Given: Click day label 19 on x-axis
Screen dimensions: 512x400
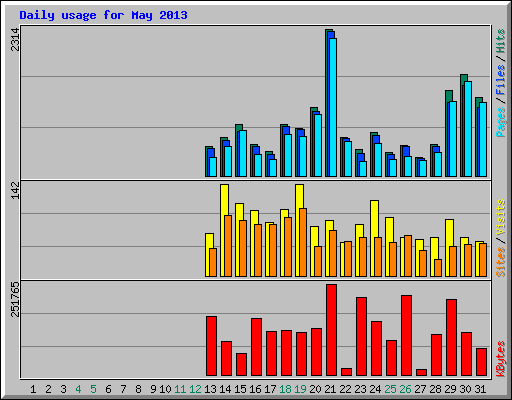Looking at the screenshot, I should click(300, 389).
